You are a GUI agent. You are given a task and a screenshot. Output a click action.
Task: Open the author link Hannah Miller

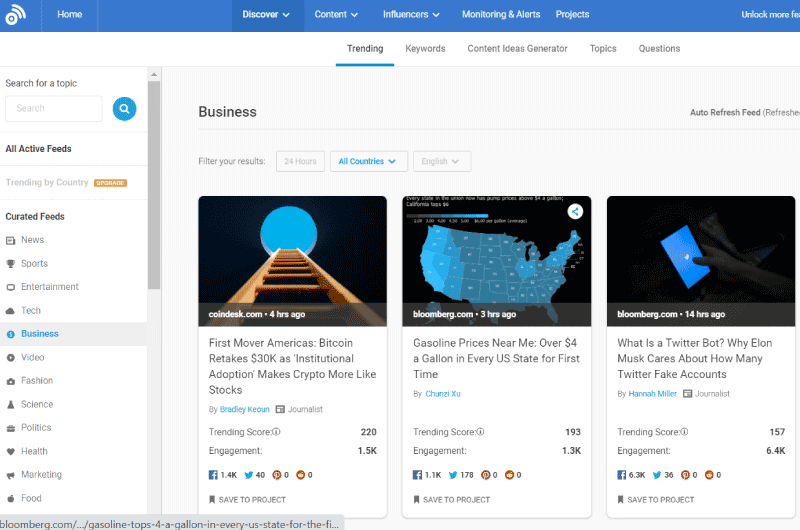pyautogui.click(x=653, y=394)
